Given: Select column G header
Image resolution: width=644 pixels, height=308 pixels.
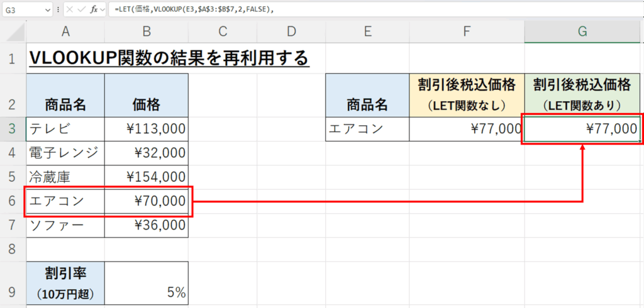Looking at the screenshot, I should 583,33.
